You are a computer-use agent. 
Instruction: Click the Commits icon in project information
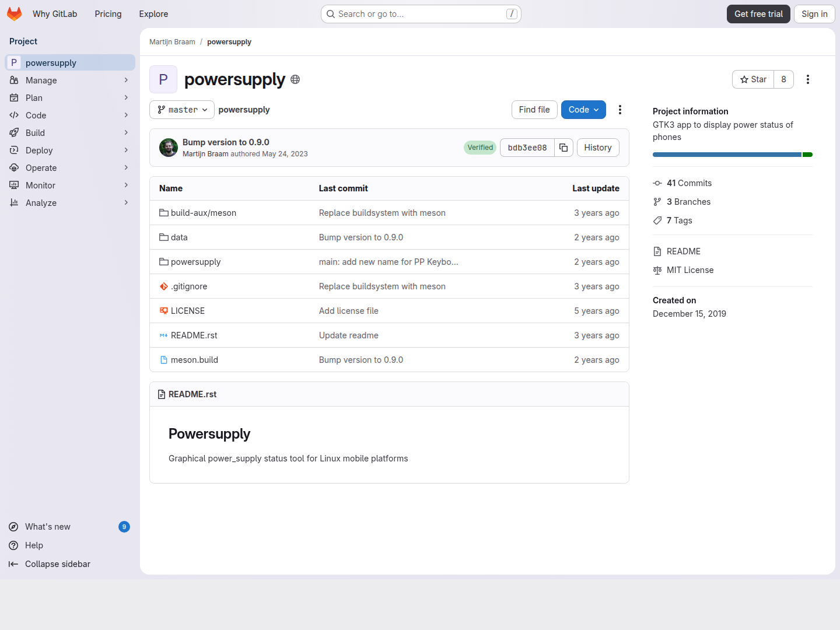click(x=657, y=183)
